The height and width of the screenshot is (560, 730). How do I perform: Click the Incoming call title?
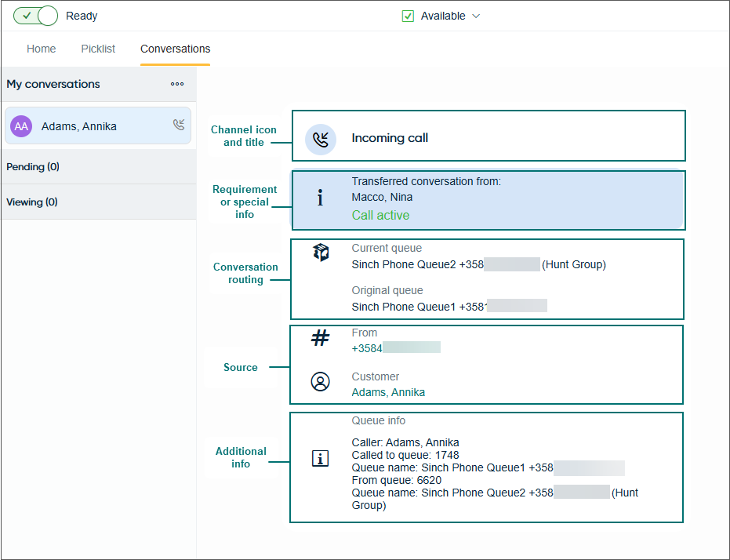[x=390, y=138]
